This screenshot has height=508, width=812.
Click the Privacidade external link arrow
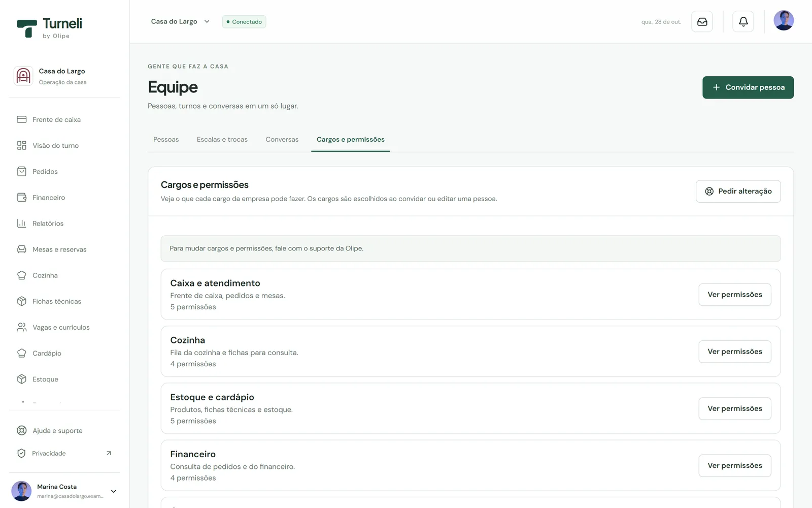109,453
